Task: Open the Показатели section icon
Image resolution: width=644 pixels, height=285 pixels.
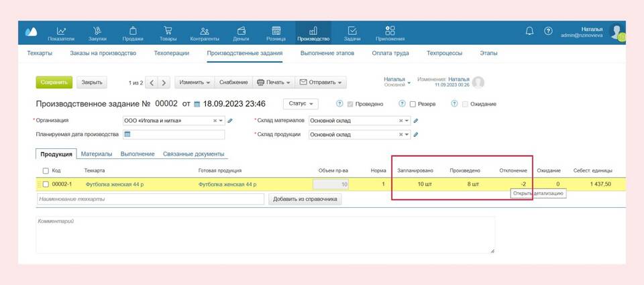Action: [61, 32]
